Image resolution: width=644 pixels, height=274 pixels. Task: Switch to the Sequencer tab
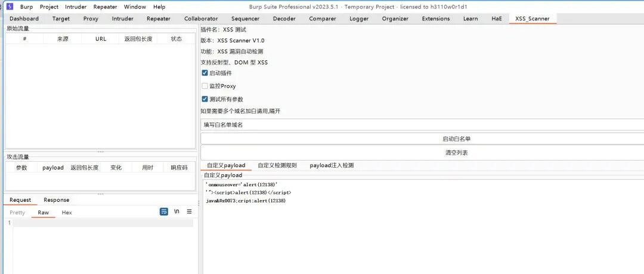(x=245, y=19)
